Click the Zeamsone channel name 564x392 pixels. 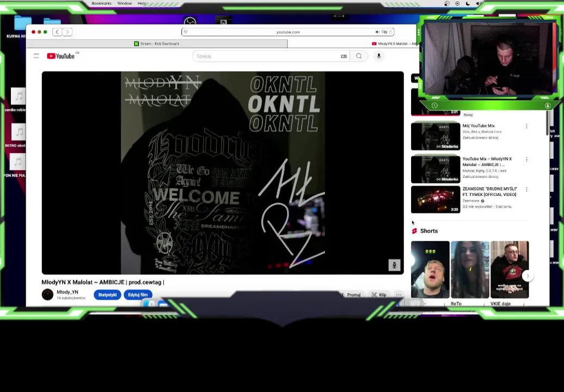pos(471,201)
